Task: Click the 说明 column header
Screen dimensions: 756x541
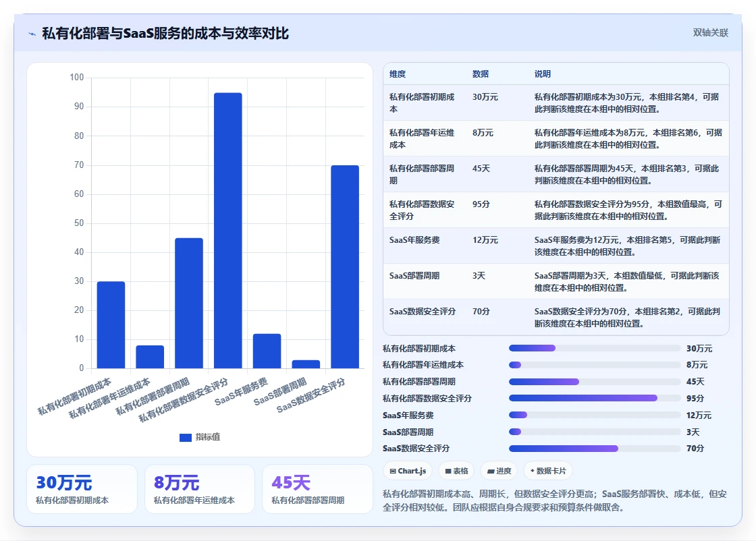Action: click(543, 74)
